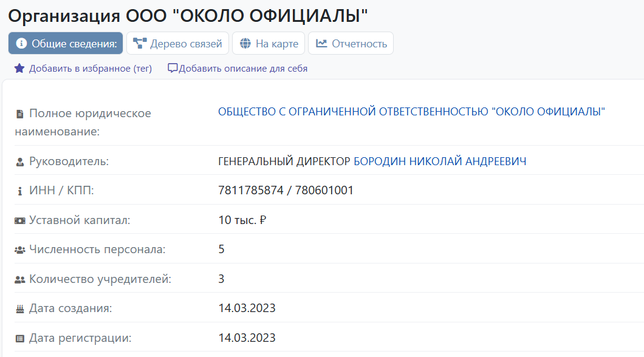644x357 pixels.
Task: Click the chart line icon on Отчетность
Action: tap(321, 43)
